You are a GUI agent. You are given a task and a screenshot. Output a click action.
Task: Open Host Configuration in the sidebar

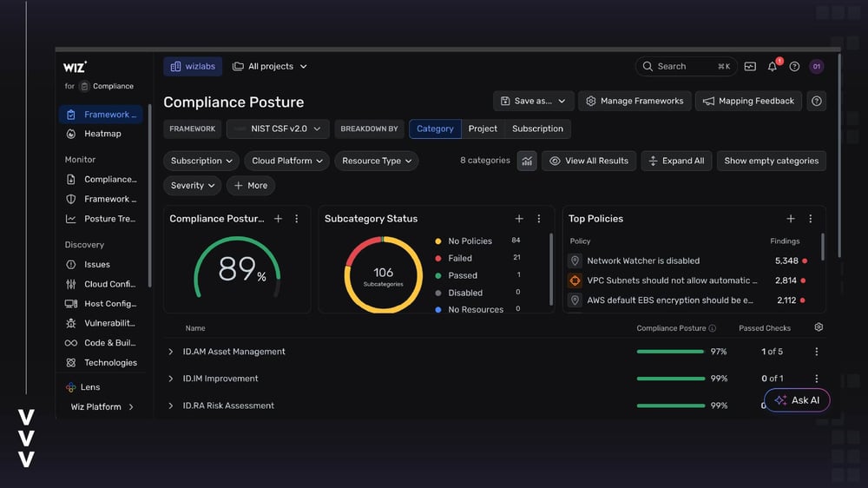tap(102, 304)
